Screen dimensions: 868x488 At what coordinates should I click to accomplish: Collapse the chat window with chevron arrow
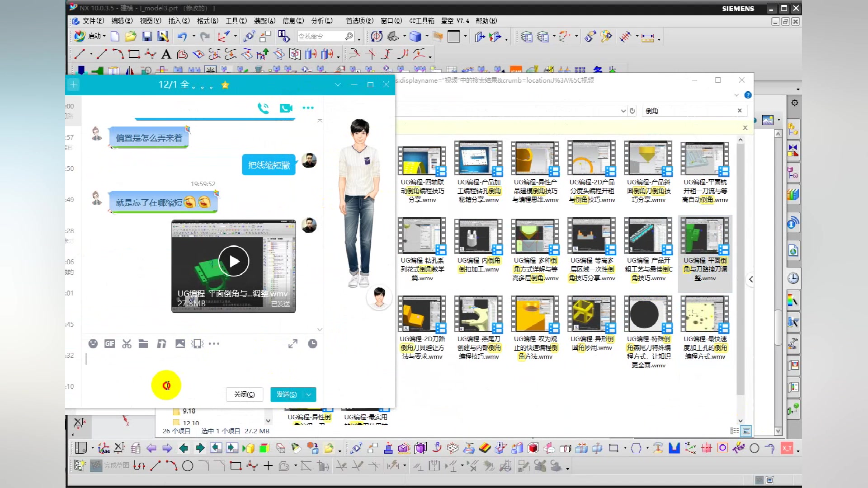[338, 84]
